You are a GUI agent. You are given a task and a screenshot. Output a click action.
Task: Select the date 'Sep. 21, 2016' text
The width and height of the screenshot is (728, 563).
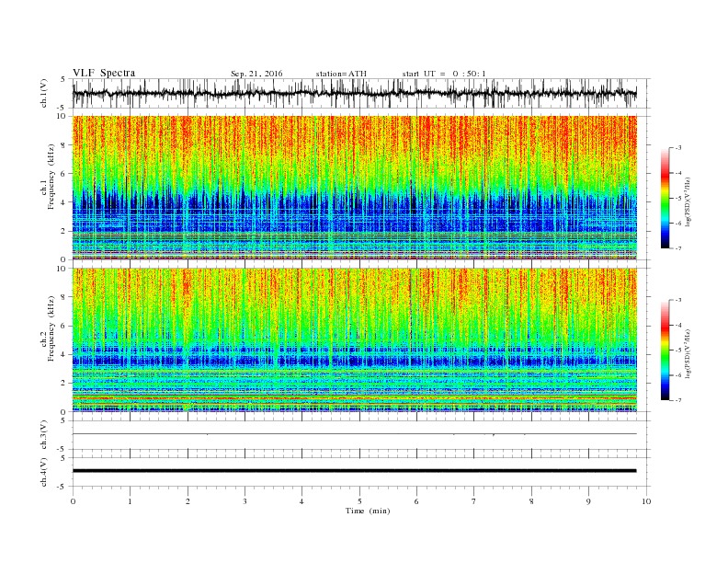[x=256, y=74]
